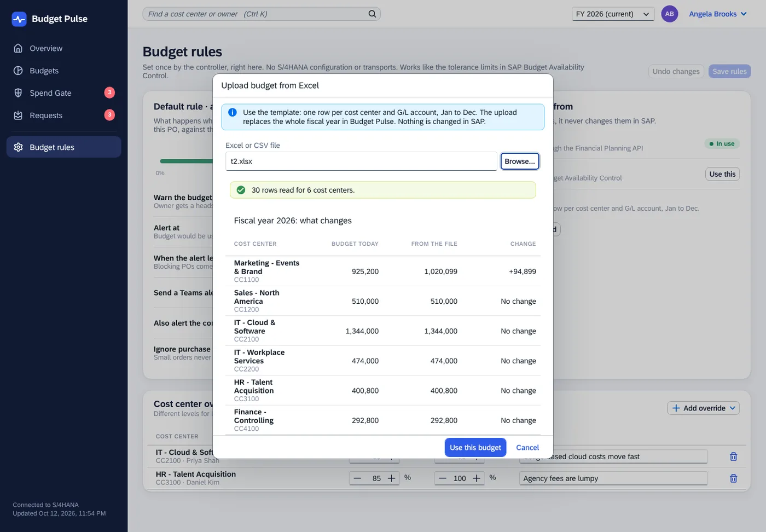Screen dimensions: 766x532
Task: Click the Requests notification badge
Action: pos(109,115)
